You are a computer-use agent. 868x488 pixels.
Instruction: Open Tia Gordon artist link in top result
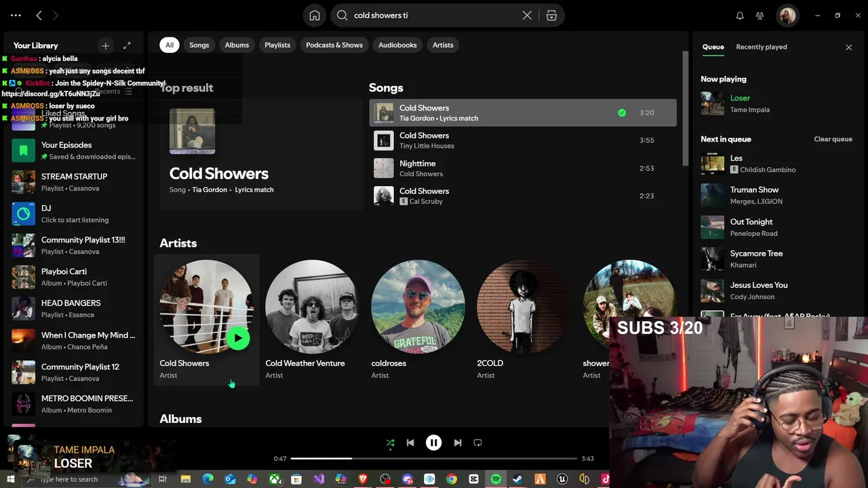pos(210,190)
